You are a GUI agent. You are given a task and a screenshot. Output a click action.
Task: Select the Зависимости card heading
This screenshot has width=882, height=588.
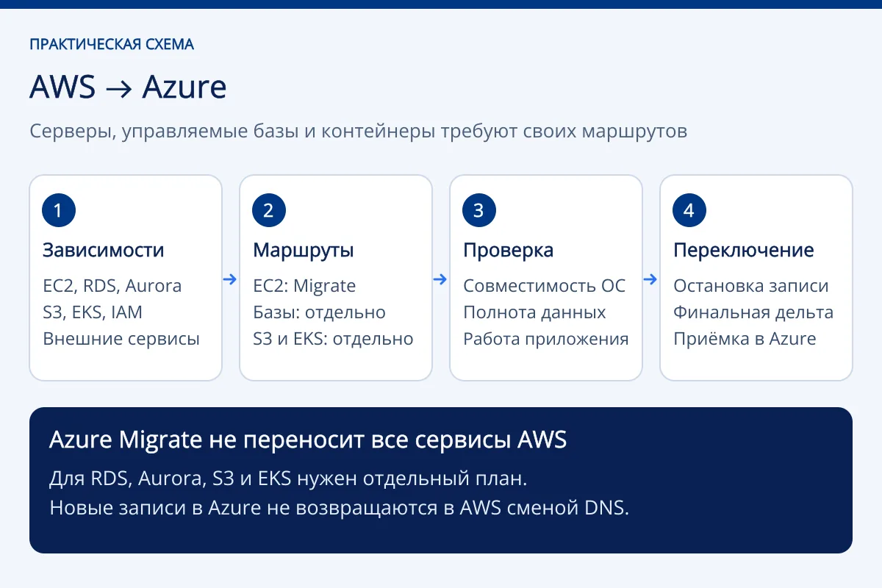coord(104,250)
